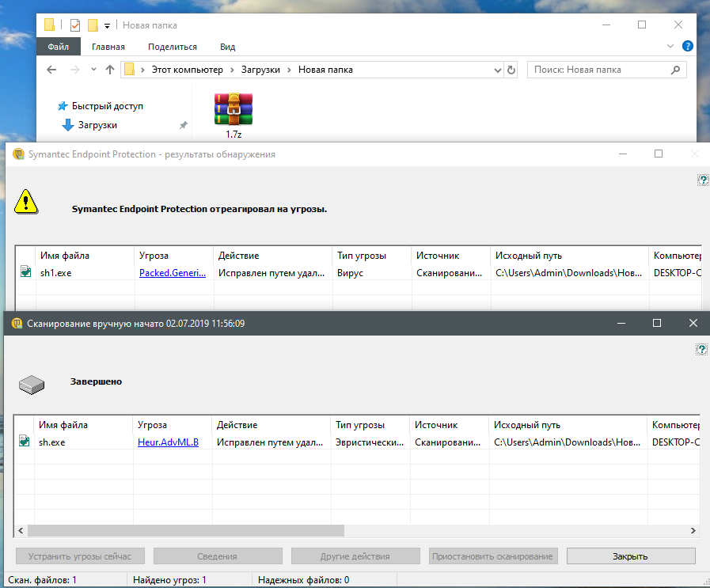This screenshot has width=710, height=588.
Task: Click the Эвристически... threat type cell
Action: [x=370, y=442]
